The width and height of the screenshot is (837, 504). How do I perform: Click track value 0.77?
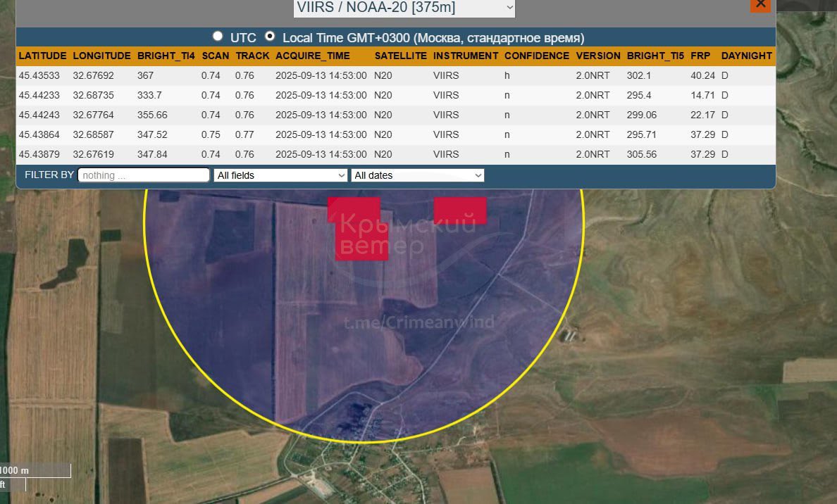(244, 134)
